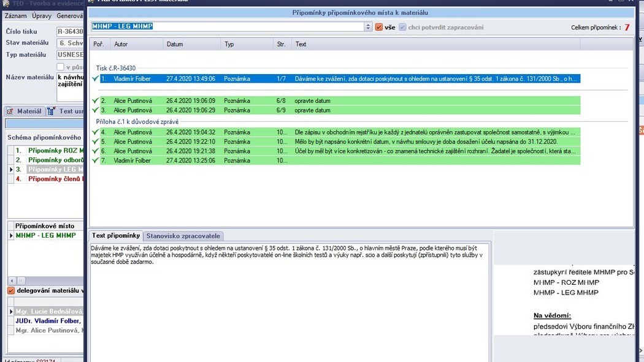Open the Záznam menu
Viewport: 644px width, 362px height.
[x=16, y=15]
